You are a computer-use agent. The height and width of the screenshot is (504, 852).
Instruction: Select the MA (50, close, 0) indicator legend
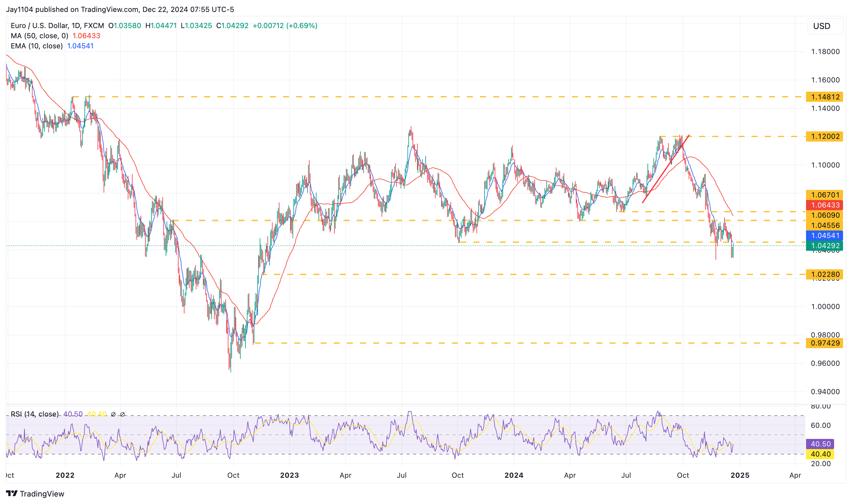39,36
